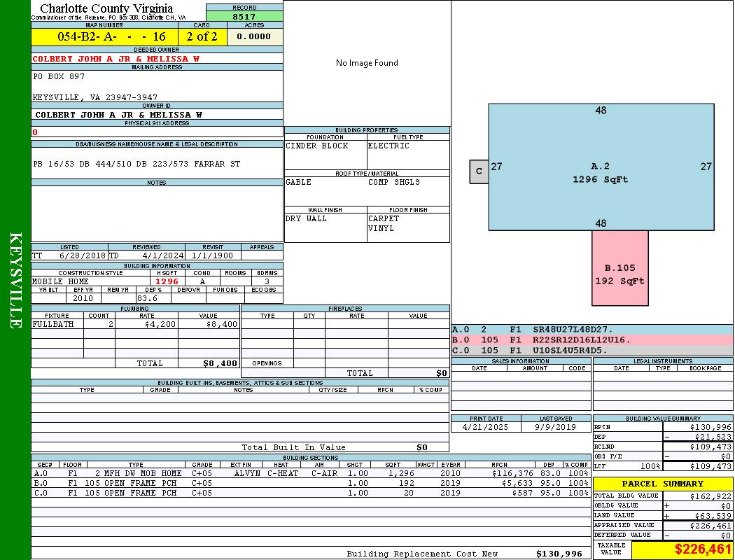Select the MFH DW MOB HOME building section row
Viewport: 735px width, 560px height.
coord(310,473)
